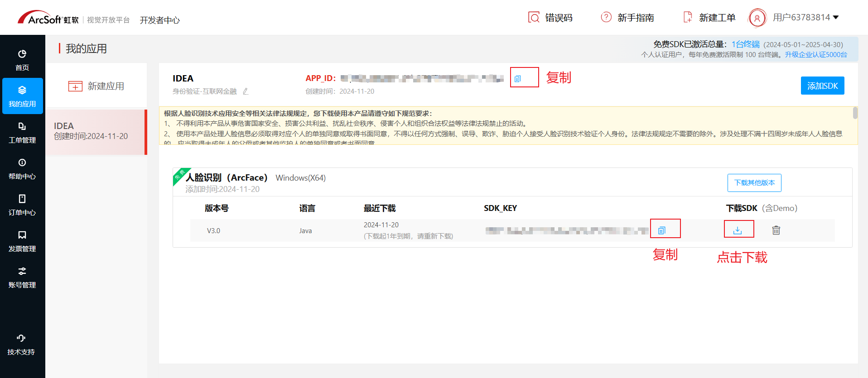The image size is (868, 378).
Task: Copy the APP_ID value
Action: (517, 79)
